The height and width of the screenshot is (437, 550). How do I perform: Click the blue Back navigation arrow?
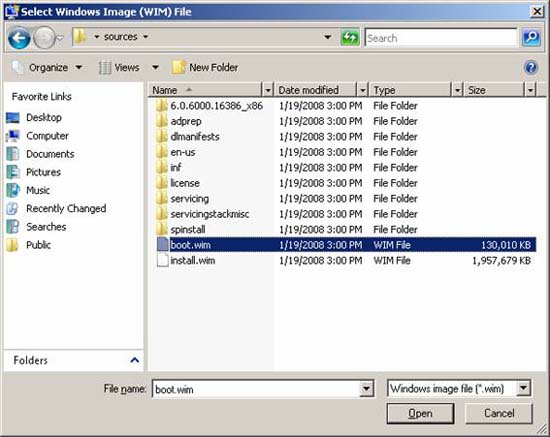pyautogui.click(x=19, y=38)
